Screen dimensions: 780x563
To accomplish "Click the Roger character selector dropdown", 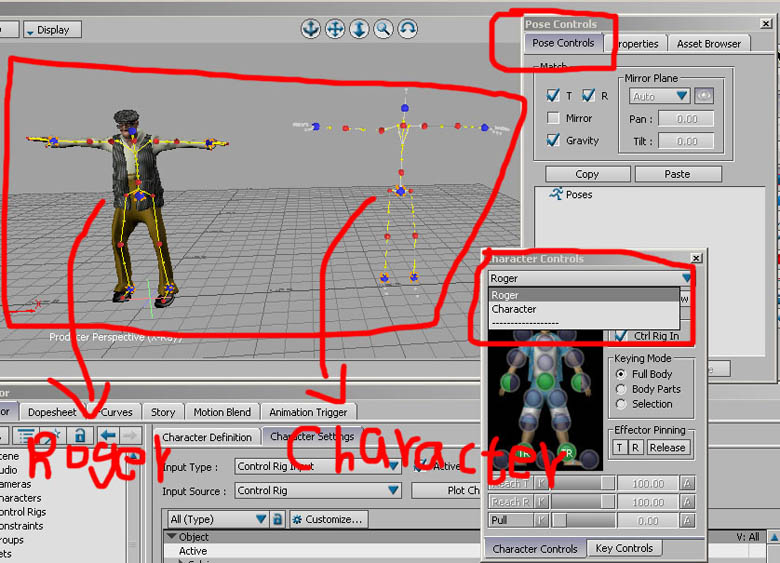I will [x=590, y=278].
